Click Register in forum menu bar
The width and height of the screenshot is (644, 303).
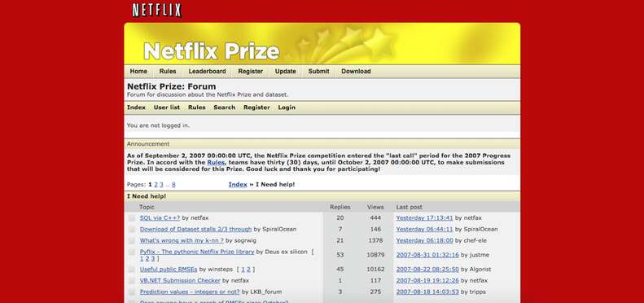pos(256,108)
